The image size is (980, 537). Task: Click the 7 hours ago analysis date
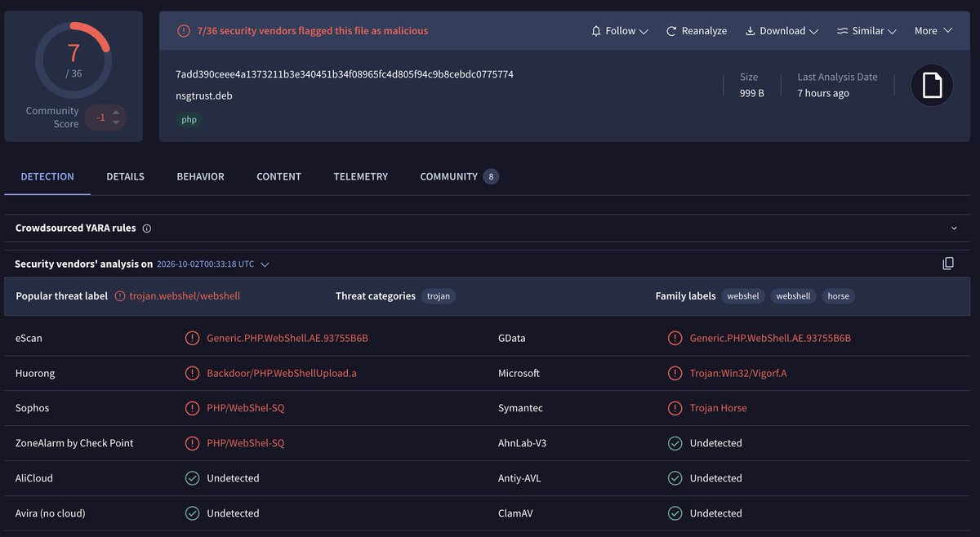[x=823, y=93]
